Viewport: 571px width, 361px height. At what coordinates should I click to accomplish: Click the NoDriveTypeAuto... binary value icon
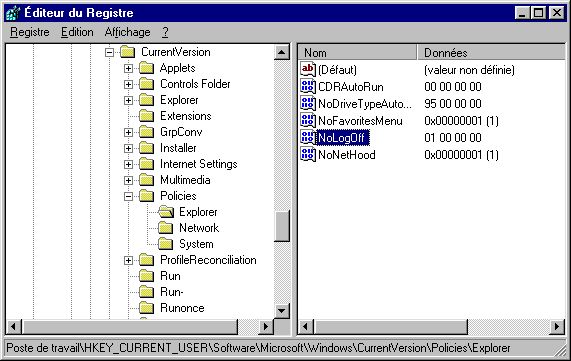click(308, 103)
